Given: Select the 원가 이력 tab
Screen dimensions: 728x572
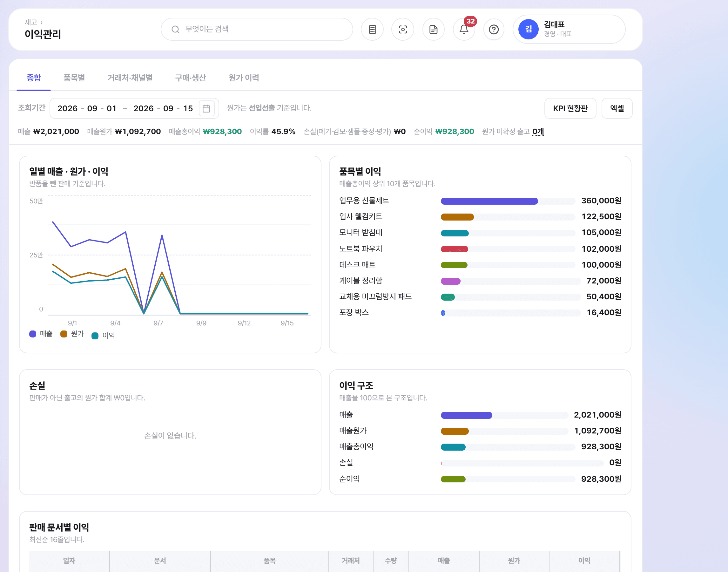Looking at the screenshot, I should [x=244, y=78].
